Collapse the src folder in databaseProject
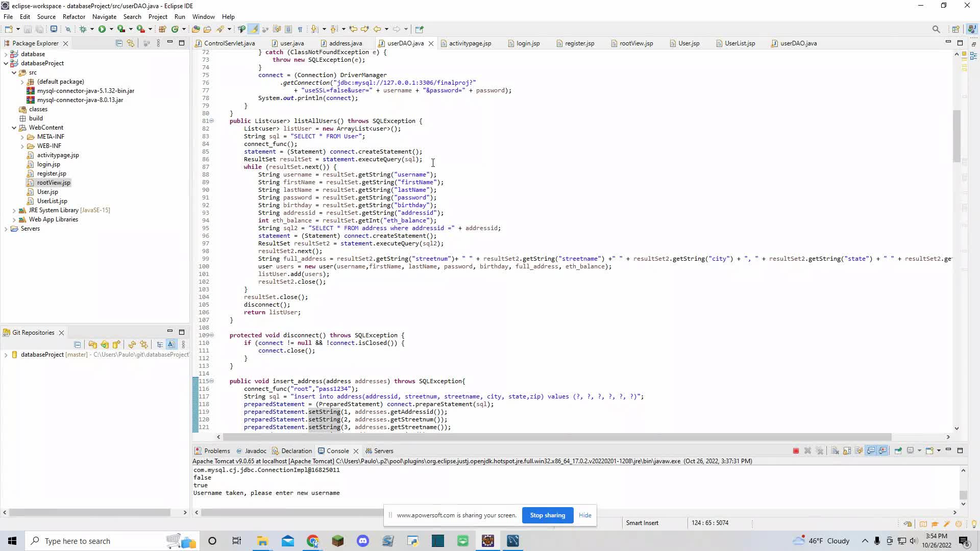 tap(14, 72)
